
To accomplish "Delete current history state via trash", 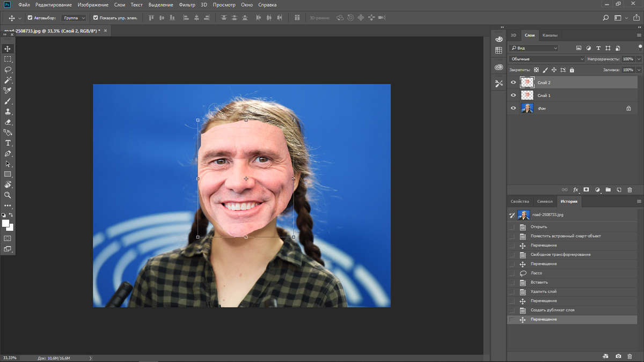I will (x=630, y=356).
